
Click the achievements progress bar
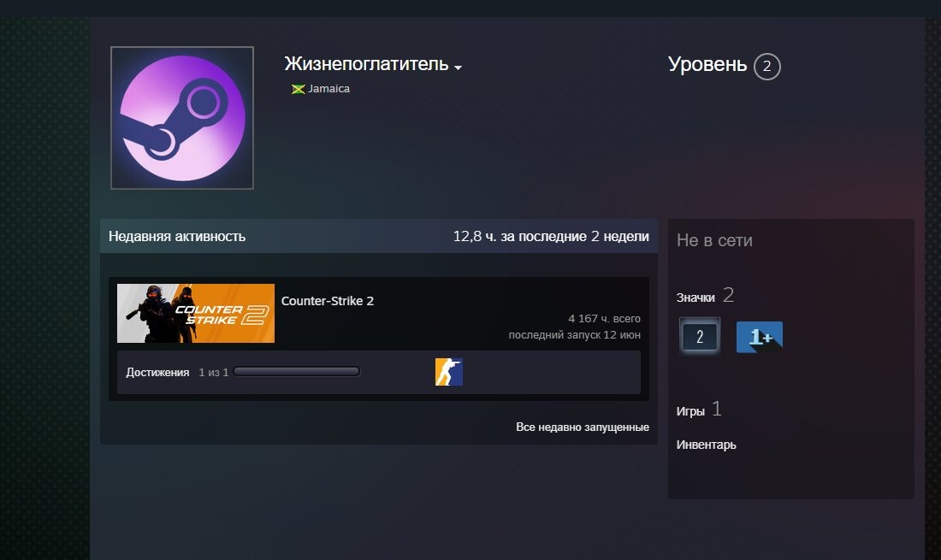(297, 372)
